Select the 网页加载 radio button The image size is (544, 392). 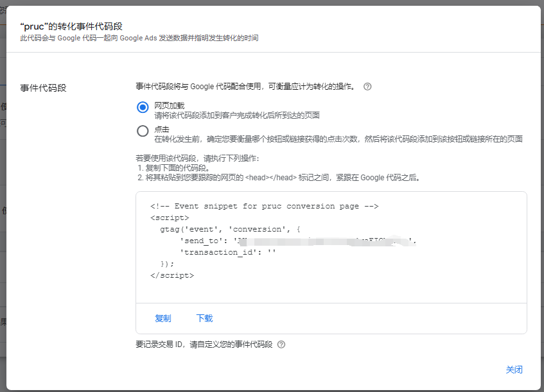coord(143,107)
